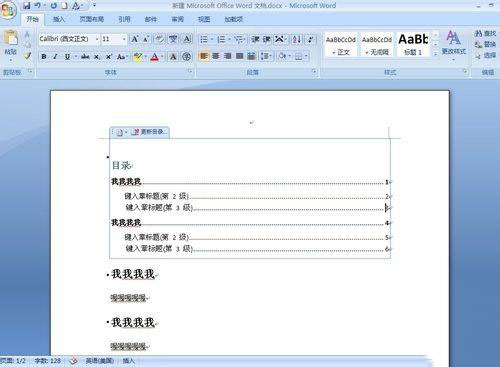
Task: Switch to the 审阅 ribbon tab
Action: [178, 19]
